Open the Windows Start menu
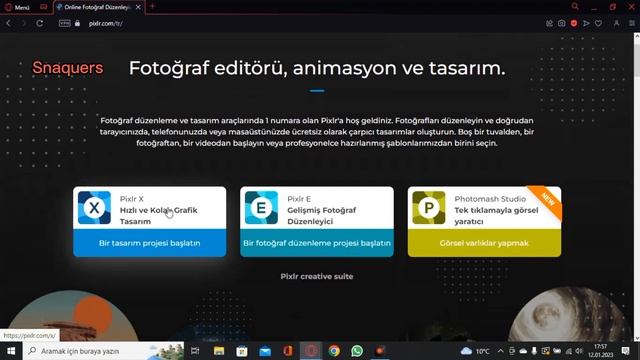 point(11,351)
